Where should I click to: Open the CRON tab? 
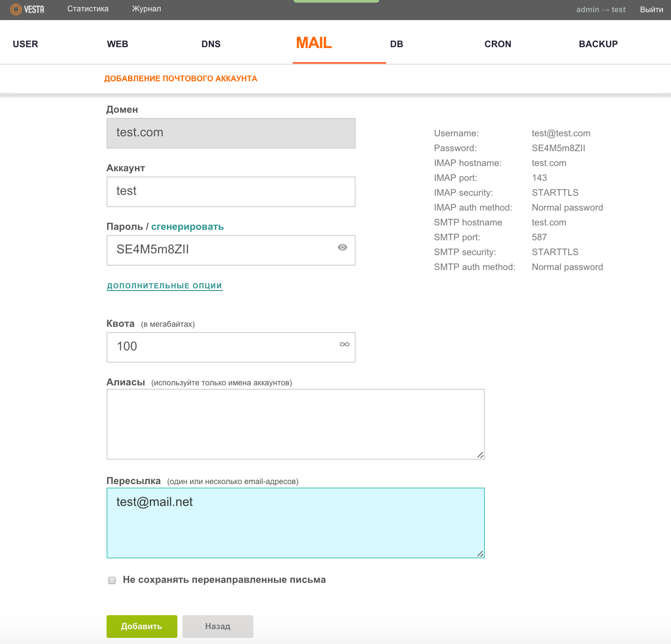[x=498, y=44]
